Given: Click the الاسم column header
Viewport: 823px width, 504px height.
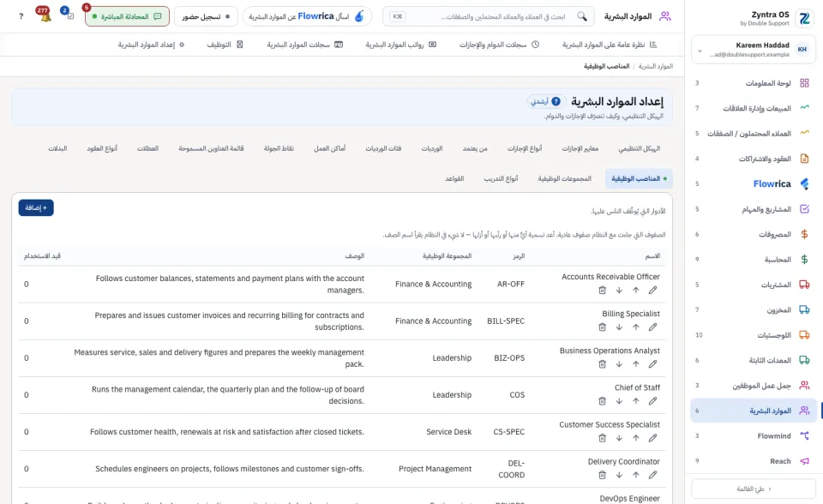Looking at the screenshot, I should pyautogui.click(x=652, y=255).
